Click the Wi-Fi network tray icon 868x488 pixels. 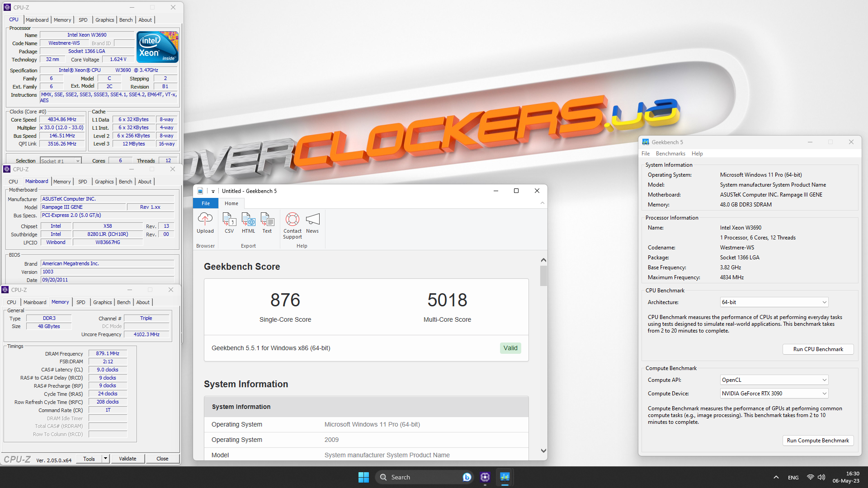pyautogui.click(x=810, y=477)
